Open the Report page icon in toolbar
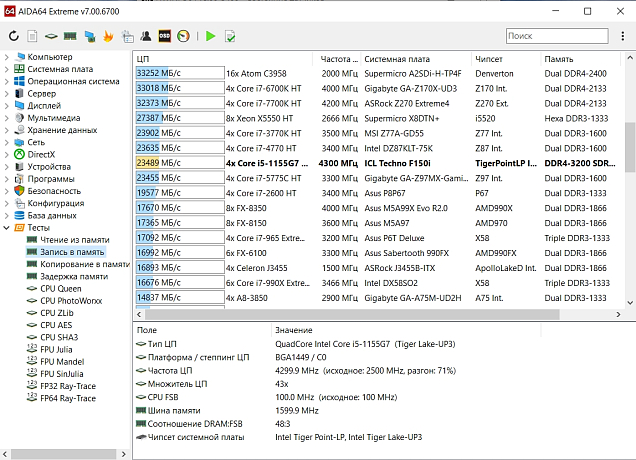This screenshot has width=636, height=460. (x=33, y=37)
